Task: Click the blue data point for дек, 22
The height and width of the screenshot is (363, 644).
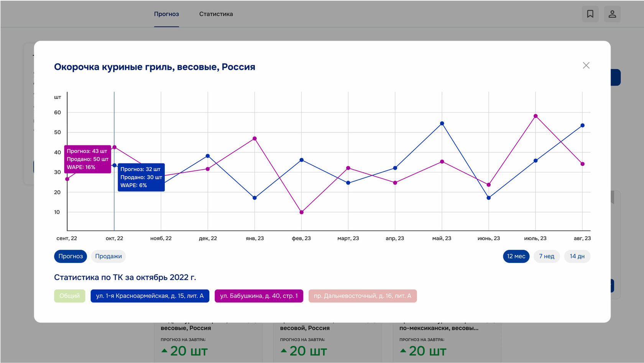Action: click(x=208, y=156)
